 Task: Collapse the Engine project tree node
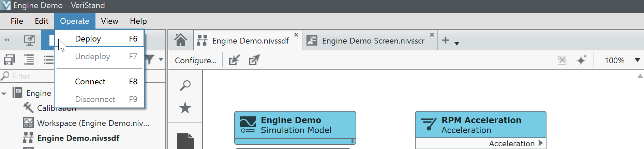(x=4, y=94)
